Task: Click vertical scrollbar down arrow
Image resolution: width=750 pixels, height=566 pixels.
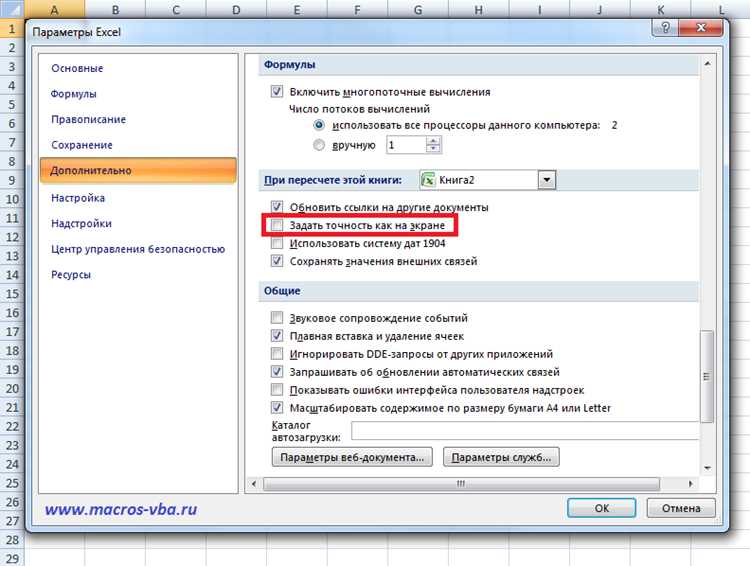Action: click(x=707, y=468)
